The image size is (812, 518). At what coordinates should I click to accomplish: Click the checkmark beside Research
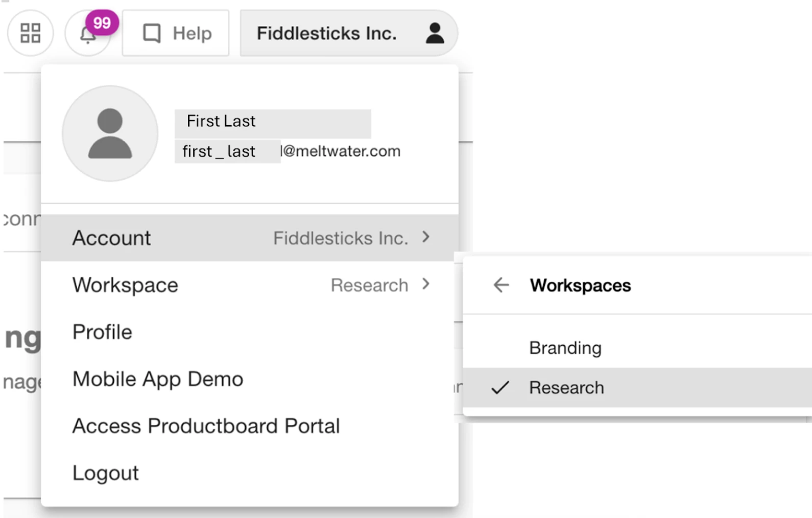pyautogui.click(x=500, y=388)
